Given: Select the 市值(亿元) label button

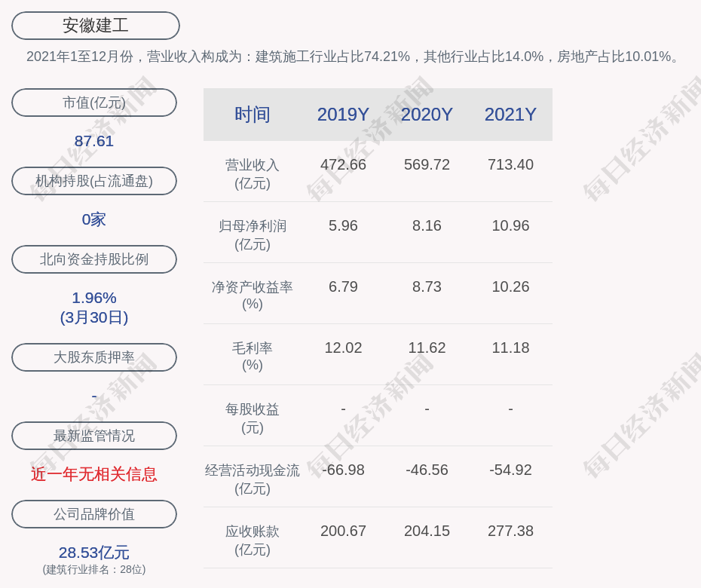Looking at the screenshot, I should click(x=94, y=103).
